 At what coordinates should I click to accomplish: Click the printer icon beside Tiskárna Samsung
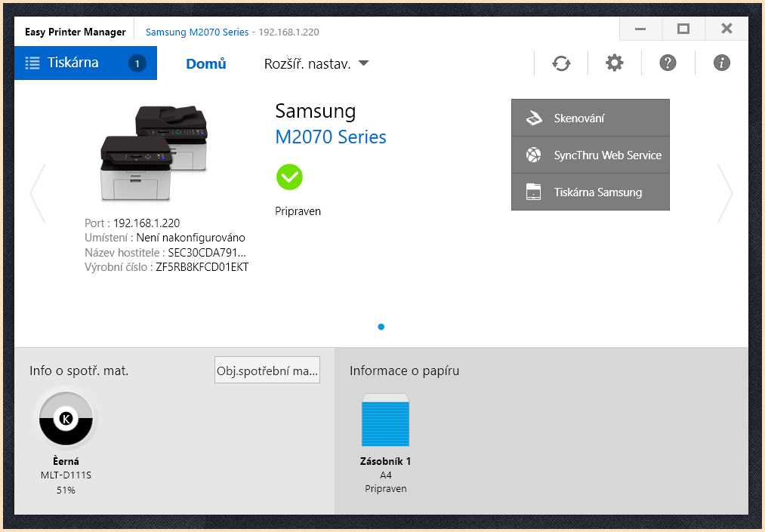coord(534,192)
